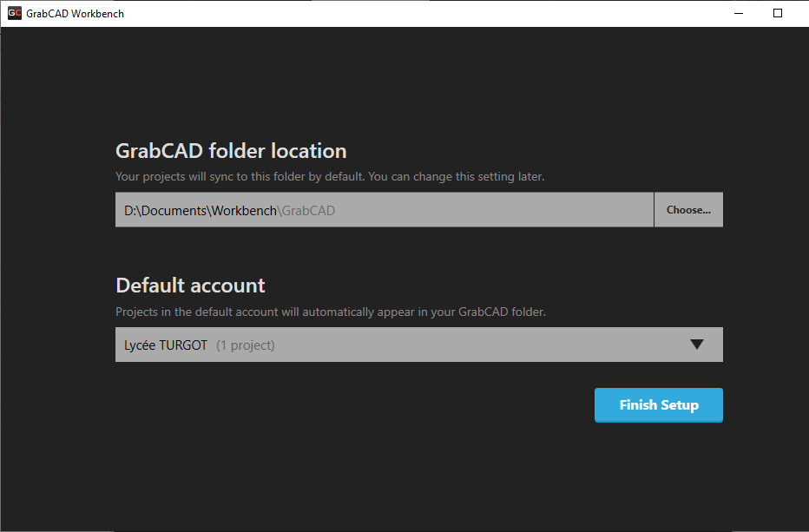
Task: Expand the Default account dropdown
Action: click(x=419, y=345)
